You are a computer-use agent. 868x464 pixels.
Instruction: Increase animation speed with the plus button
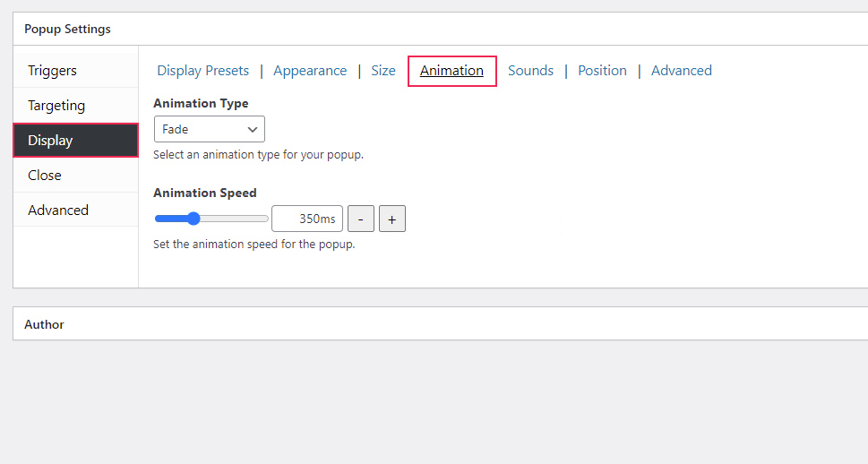(x=392, y=219)
